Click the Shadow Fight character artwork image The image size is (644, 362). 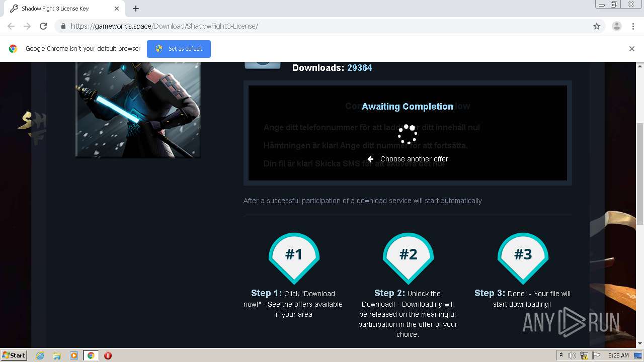coord(138,110)
